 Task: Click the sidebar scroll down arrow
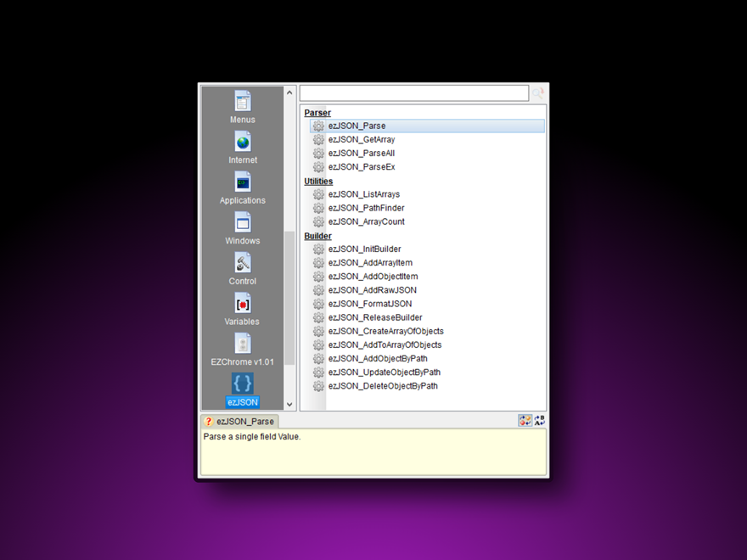(x=289, y=405)
